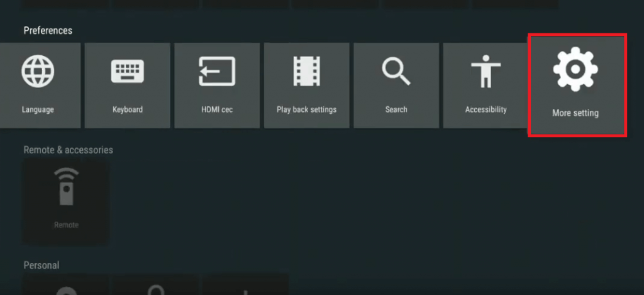644x295 pixels.
Task: Select the Search magnifying glass icon
Action: pyautogui.click(x=396, y=71)
